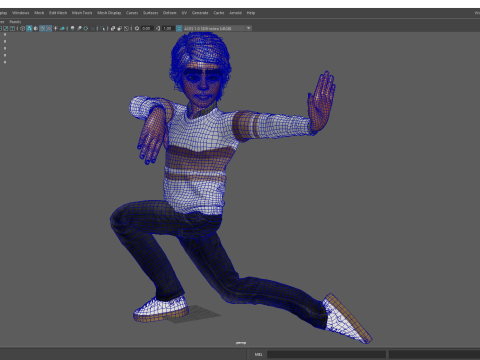The width and height of the screenshot is (480, 360).
Task: Click the persp camera label
Action: click(241, 343)
